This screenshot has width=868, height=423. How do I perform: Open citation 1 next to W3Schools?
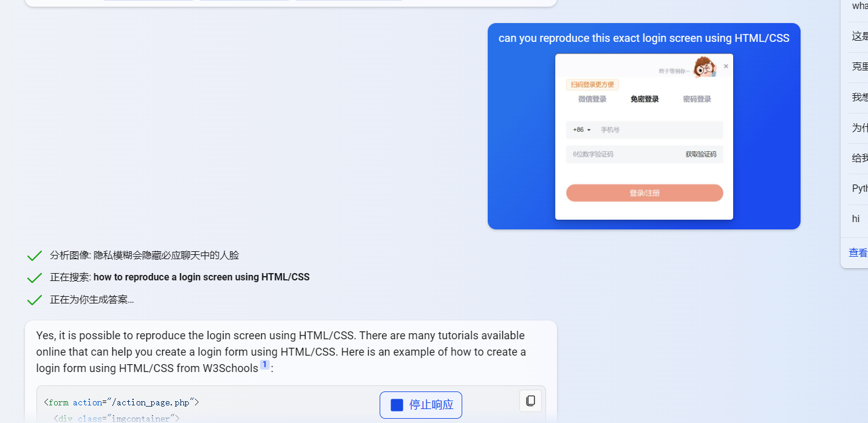coord(265,365)
